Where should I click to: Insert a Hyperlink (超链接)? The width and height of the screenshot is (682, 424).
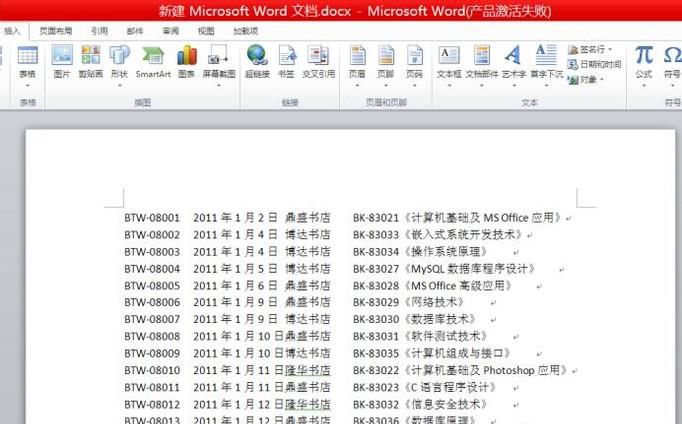[x=257, y=62]
